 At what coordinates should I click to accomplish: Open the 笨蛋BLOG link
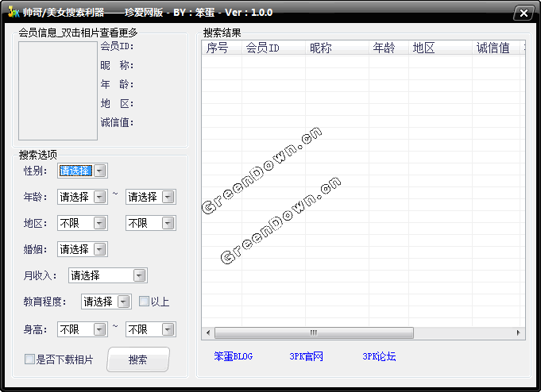[234, 356]
